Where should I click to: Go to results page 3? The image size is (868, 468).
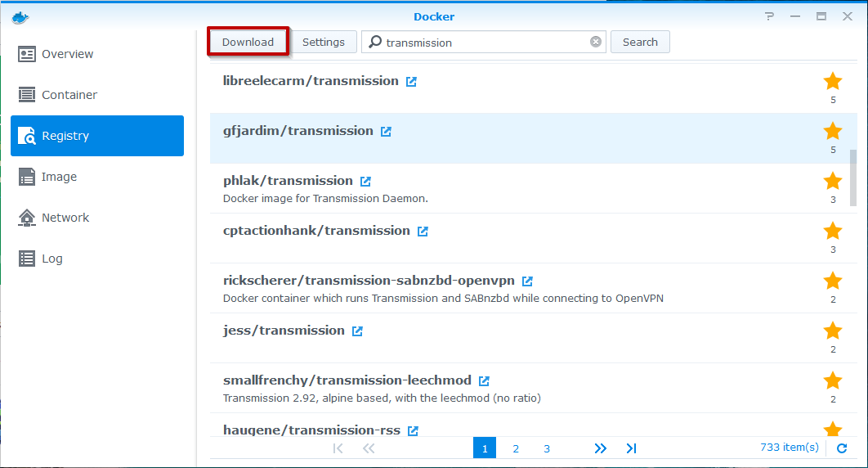pos(546,448)
